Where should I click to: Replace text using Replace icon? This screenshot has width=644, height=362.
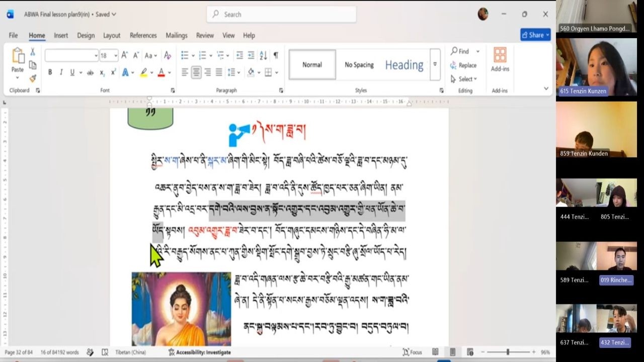(463, 65)
